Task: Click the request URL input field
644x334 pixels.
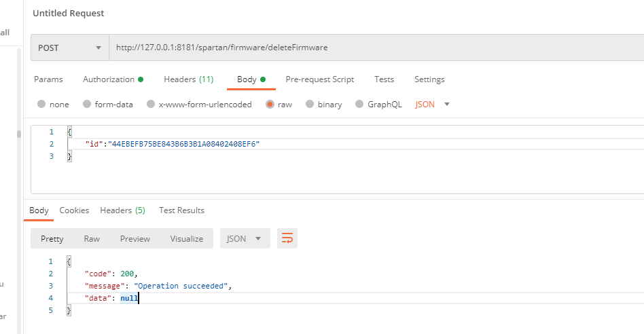Action: pos(374,48)
